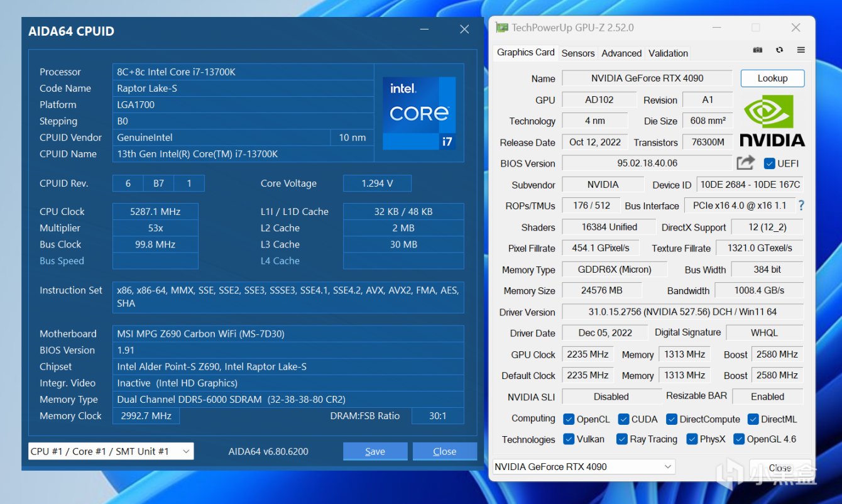Click the Core Voltage value 1.294 V

(377, 184)
